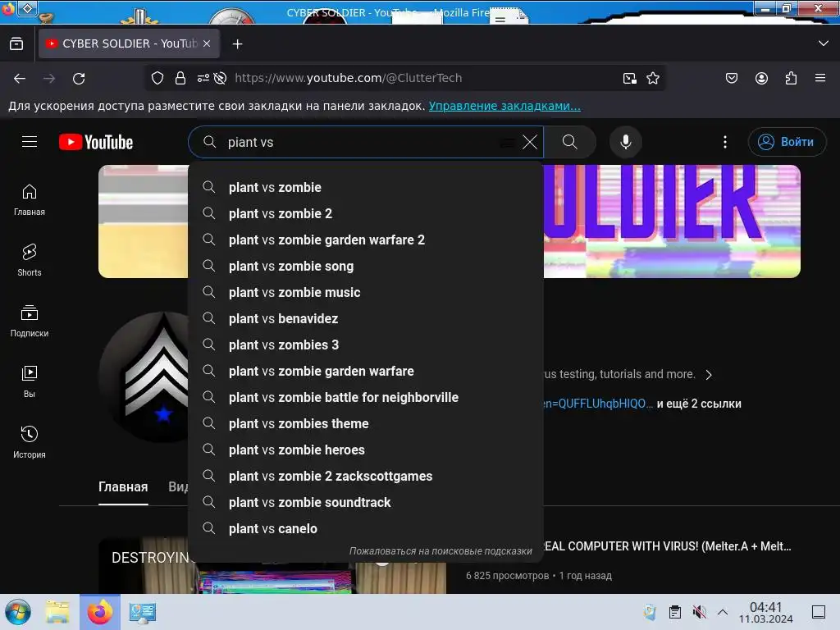Unmute via taskbar volume icon
The height and width of the screenshot is (630, 840).
pyautogui.click(x=699, y=612)
